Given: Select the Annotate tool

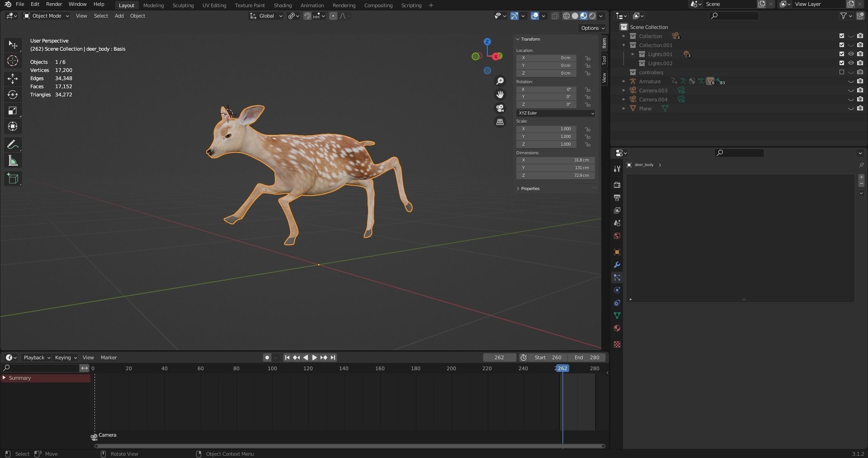Looking at the screenshot, I should (x=13, y=145).
